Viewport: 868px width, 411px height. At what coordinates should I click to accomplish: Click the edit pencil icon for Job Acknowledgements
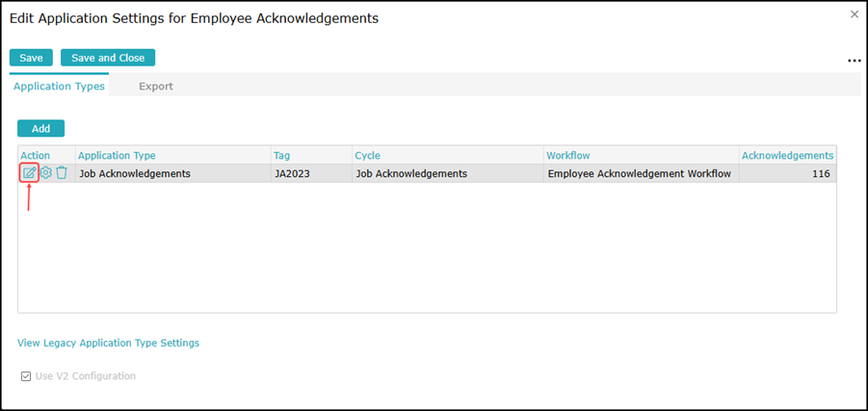(x=29, y=173)
